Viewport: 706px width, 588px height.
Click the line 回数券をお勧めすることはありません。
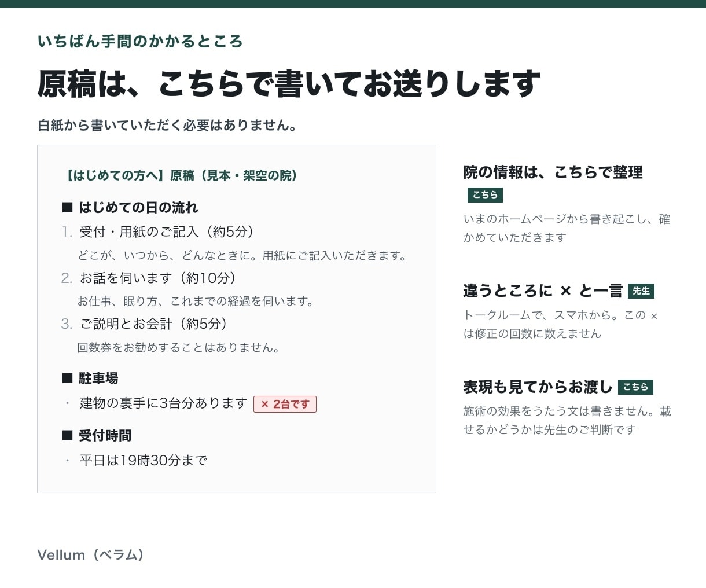[179, 348]
